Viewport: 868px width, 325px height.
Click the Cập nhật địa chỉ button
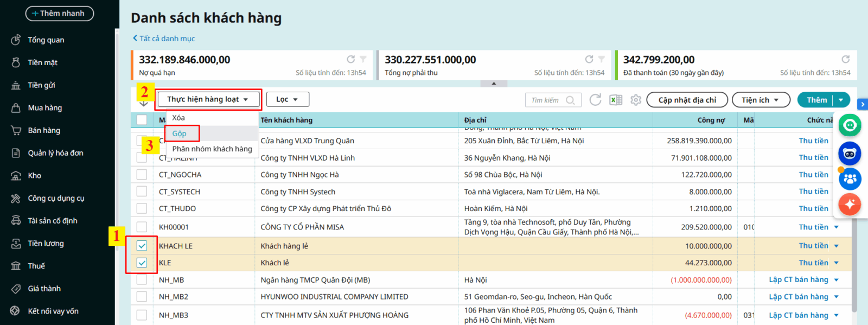tap(687, 100)
